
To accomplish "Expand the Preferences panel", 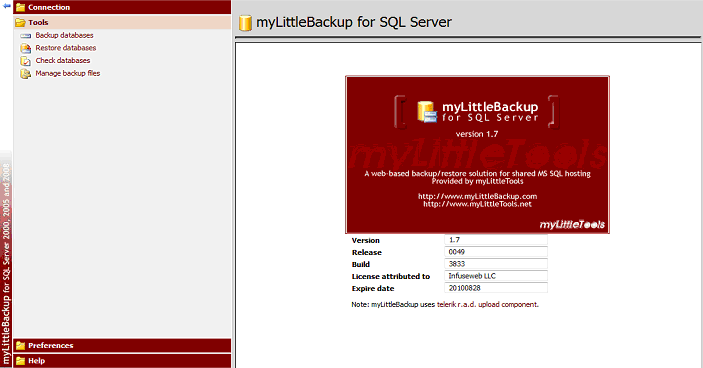I will pyautogui.click(x=122, y=346).
